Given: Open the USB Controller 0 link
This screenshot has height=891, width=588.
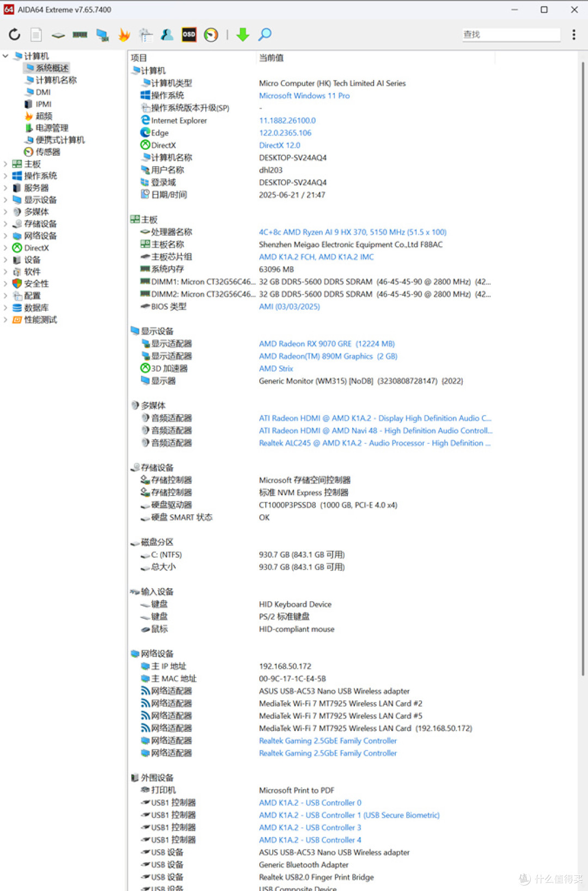Looking at the screenshot, I should coord(310,803).
